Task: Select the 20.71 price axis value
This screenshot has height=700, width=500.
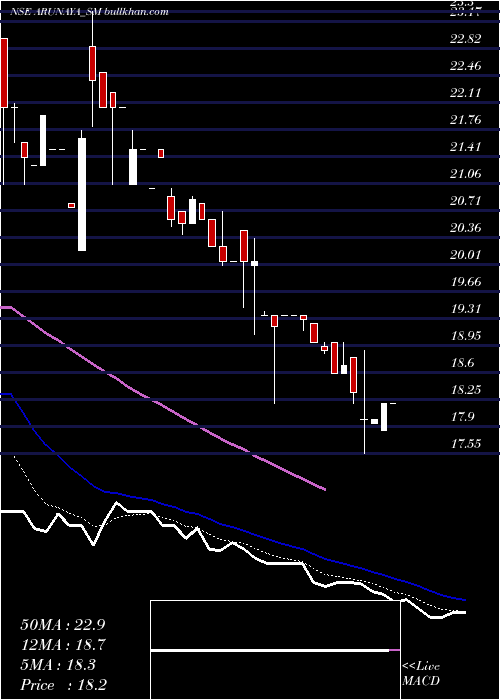Action: [466, 201]
